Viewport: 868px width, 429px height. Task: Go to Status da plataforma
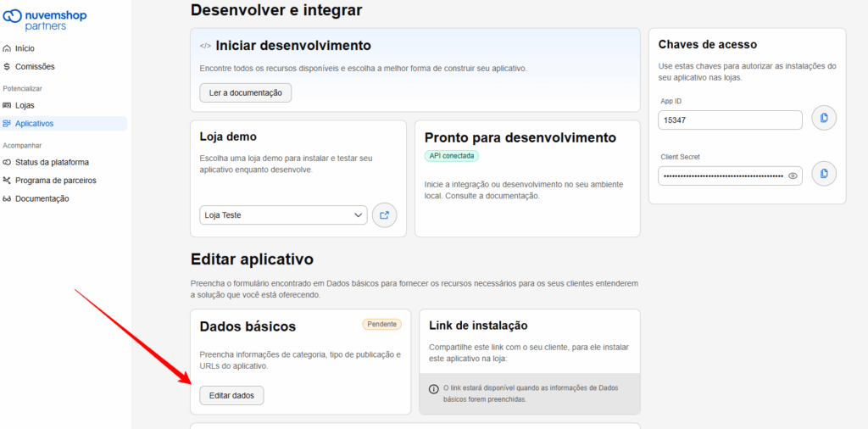(x=52, y=162)
